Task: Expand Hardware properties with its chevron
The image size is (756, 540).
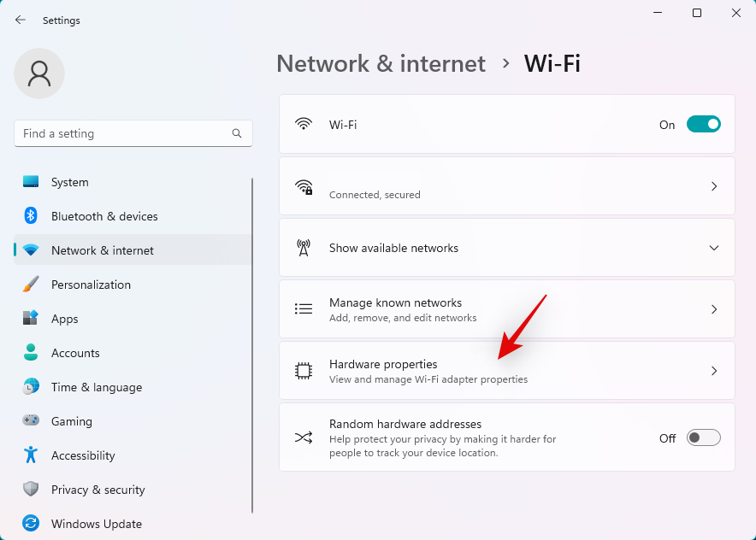Action: coord(714,370)
